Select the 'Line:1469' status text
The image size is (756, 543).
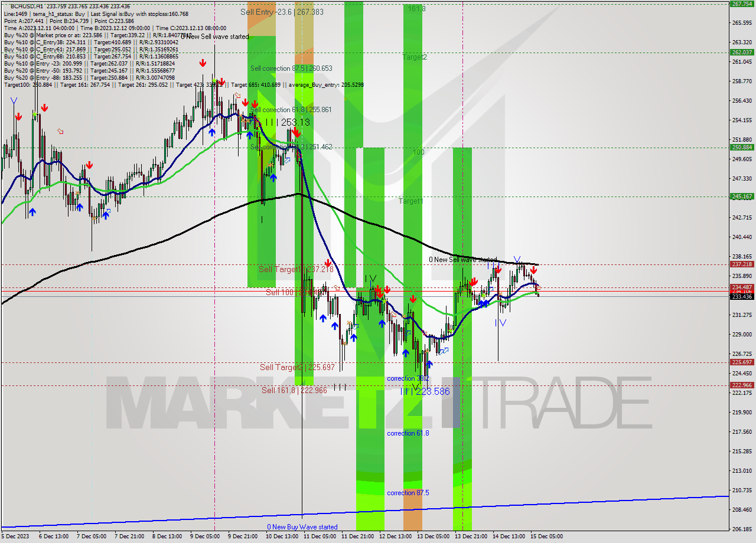15,14
